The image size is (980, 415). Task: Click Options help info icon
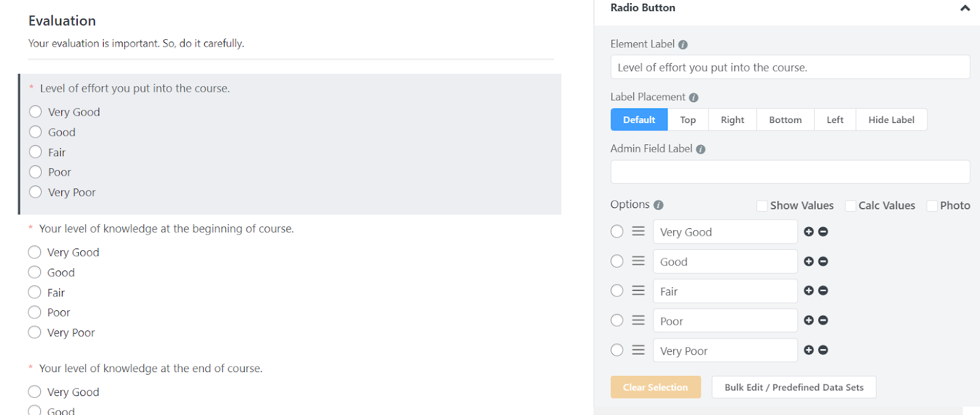point(658,205)
